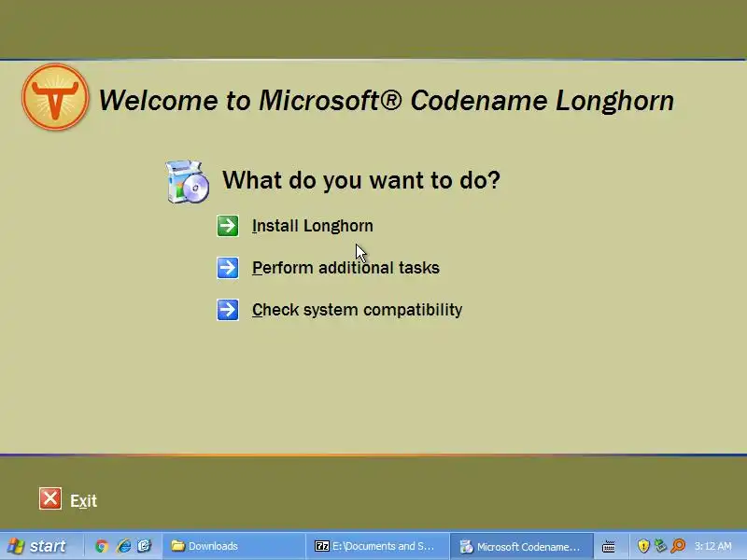The height and width of the screenshot is (560, 747).
Task: Click the third Quick Launch icon
Action: [145, 546]
